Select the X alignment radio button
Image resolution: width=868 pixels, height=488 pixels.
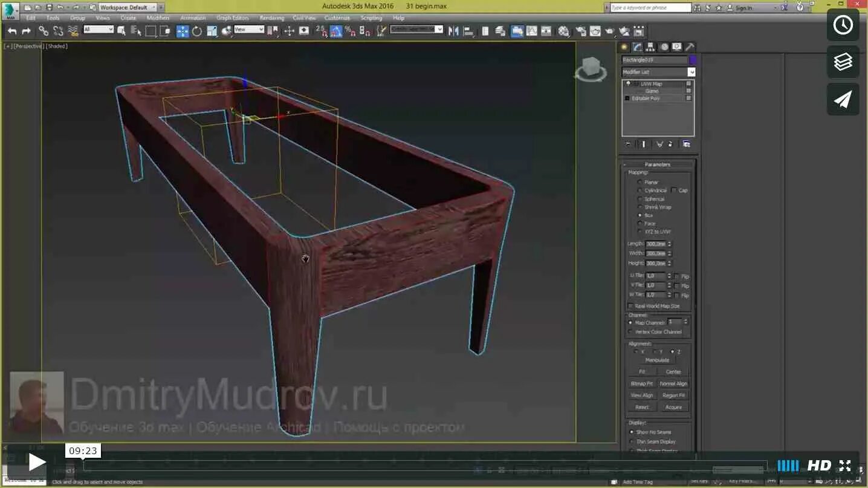(636, 351)
